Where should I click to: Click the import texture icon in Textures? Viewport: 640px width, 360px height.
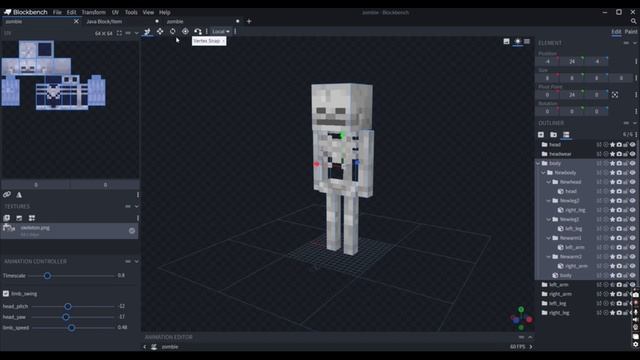[x=7, y=218]
